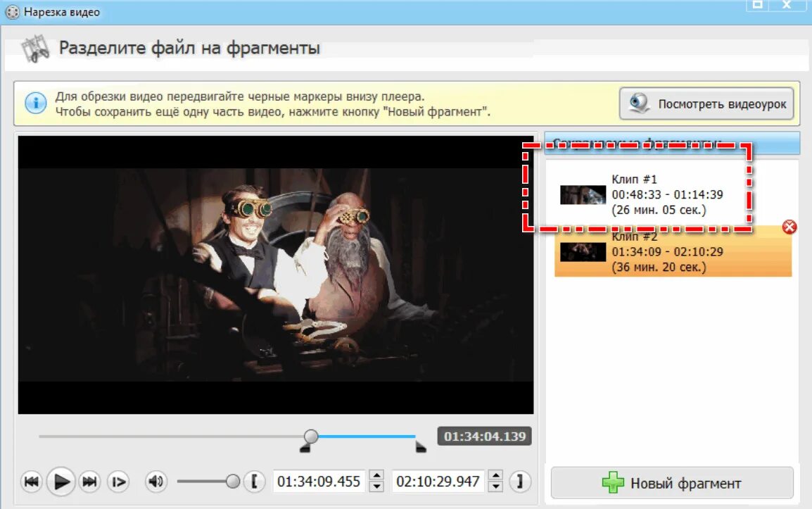This screenshot has width=812, height=509.
Task: Click the film reel title bar icon
Action: 13,12
